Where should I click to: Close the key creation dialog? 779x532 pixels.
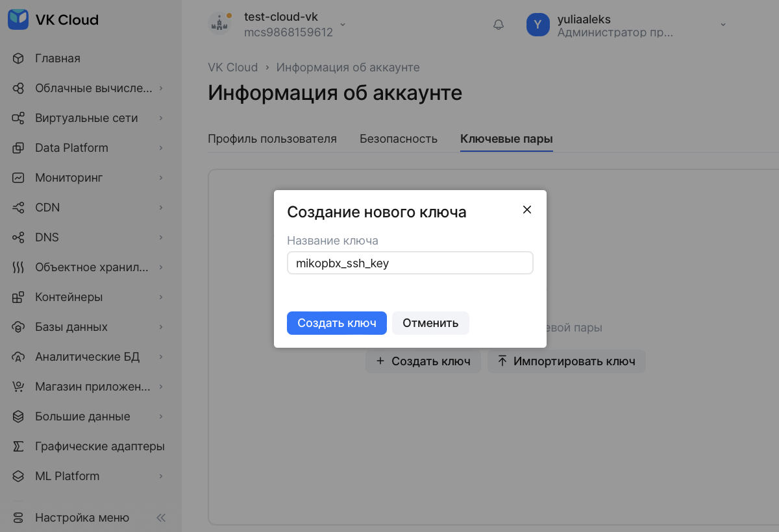click(x=527, y=210)
